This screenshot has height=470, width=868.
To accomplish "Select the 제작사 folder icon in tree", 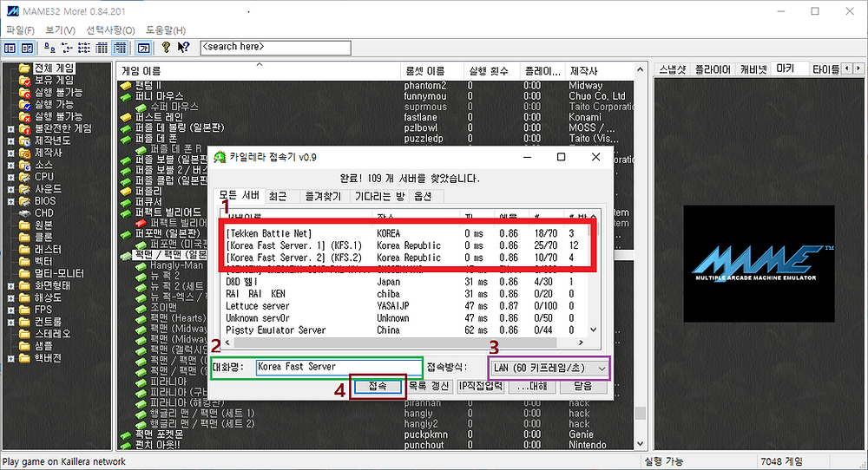I will [23, 153].
